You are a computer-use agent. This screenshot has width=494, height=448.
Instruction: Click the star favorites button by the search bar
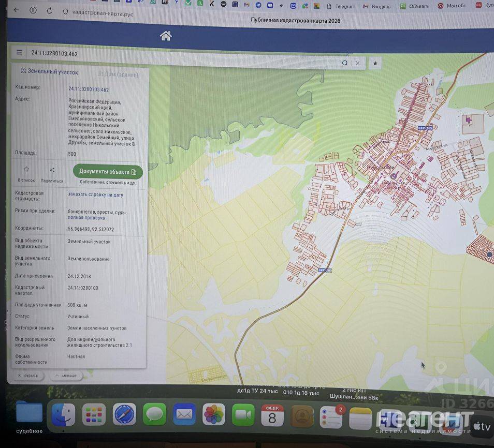[x=375, y=63]
